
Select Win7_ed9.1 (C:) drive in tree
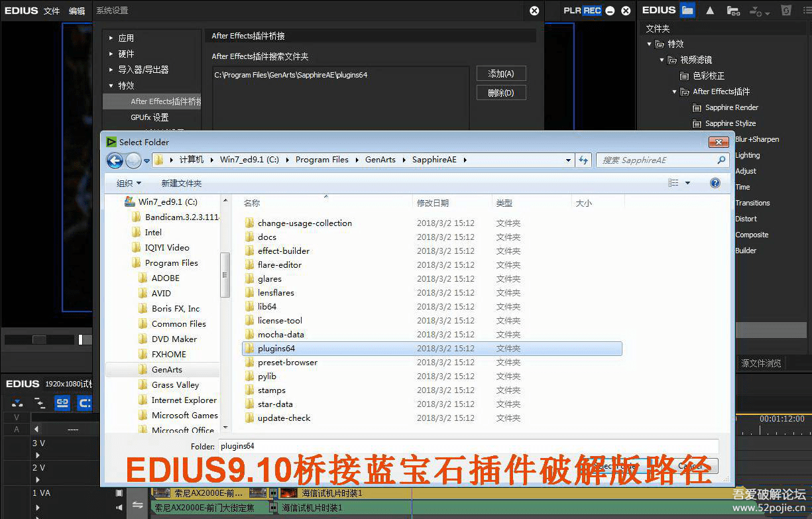[x=168, y=202]
